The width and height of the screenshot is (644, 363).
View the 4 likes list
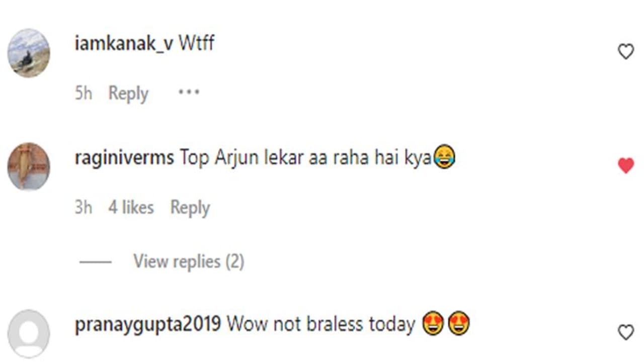click(x=131, y=207)
